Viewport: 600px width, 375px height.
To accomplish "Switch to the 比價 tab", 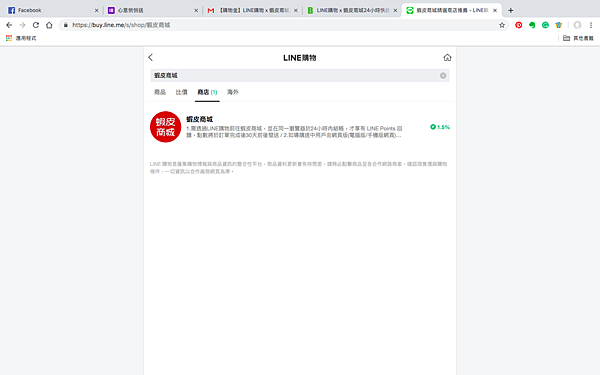I will coord(181,92).
